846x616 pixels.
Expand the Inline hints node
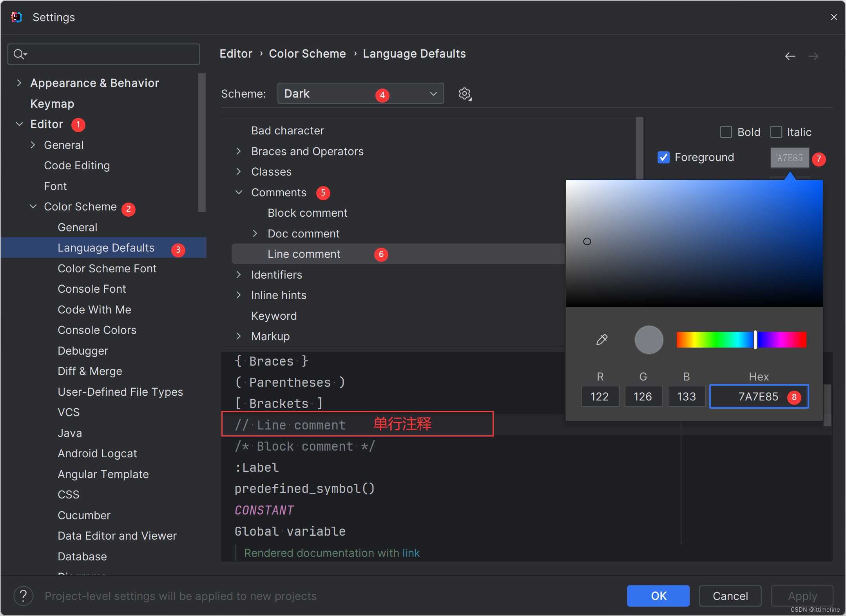coord(238,295)
